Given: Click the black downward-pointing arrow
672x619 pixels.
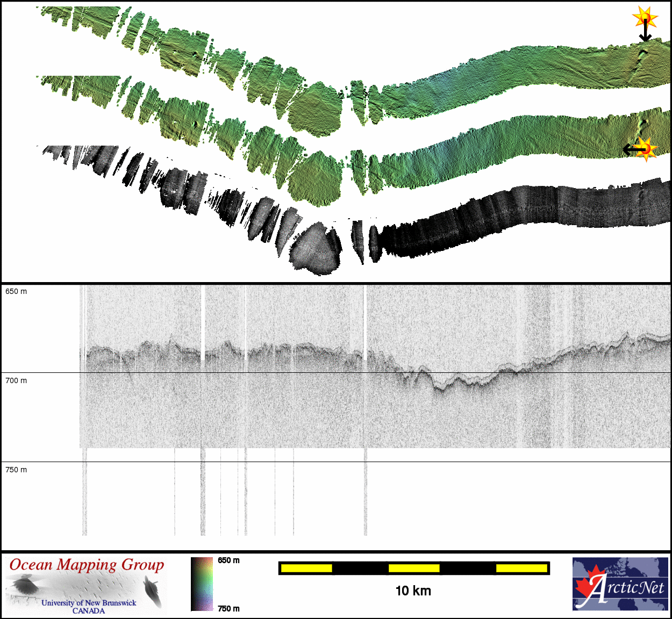Looking at the screenshot, I should (645, 32).
